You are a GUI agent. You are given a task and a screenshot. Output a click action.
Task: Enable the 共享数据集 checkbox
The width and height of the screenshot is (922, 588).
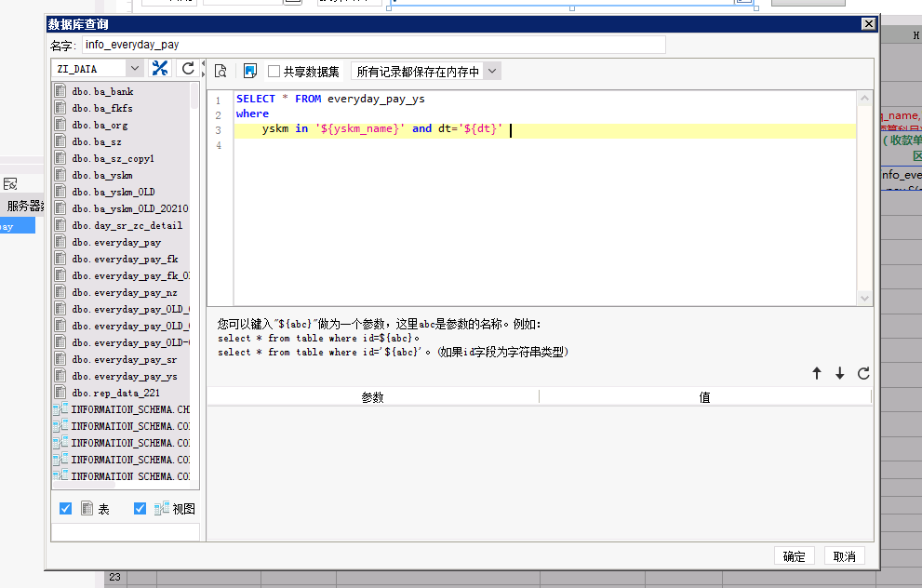[274, 71]
